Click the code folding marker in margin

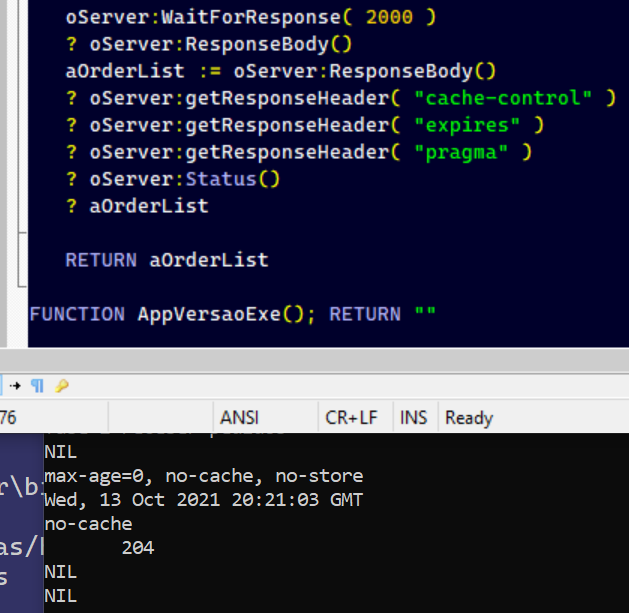point(22,260)
